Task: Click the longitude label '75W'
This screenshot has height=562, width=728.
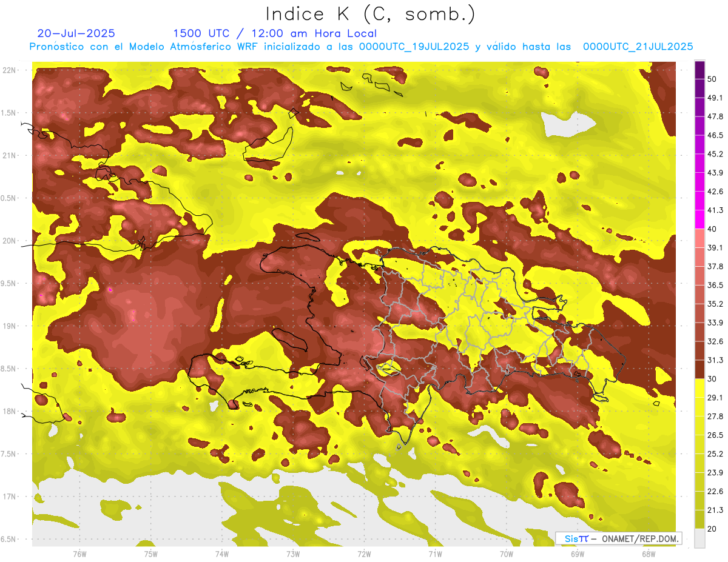Action: click(x=151, y=554)
